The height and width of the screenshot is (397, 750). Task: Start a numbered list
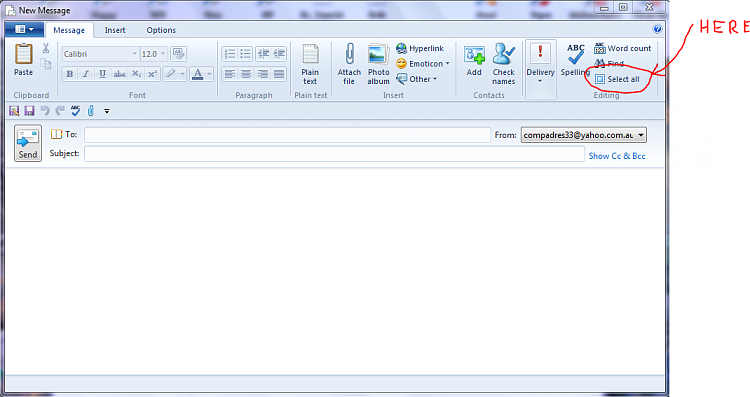click(230, 54)
